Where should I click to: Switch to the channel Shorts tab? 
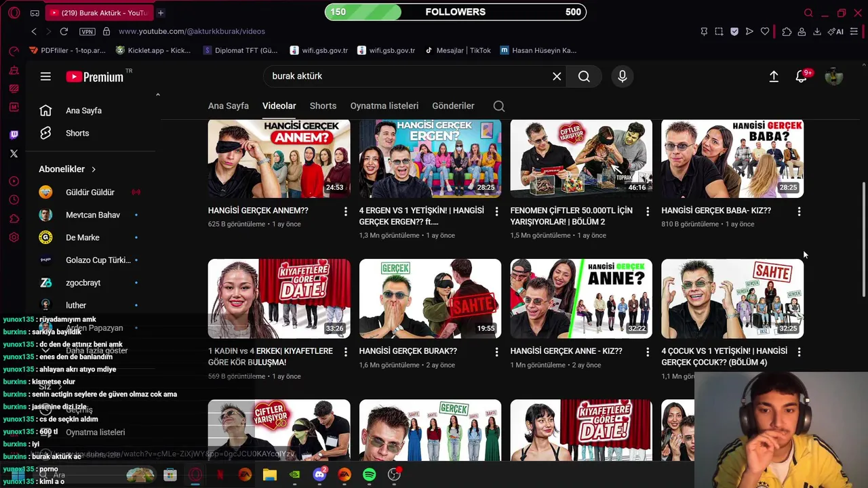(x=323, y=106)
